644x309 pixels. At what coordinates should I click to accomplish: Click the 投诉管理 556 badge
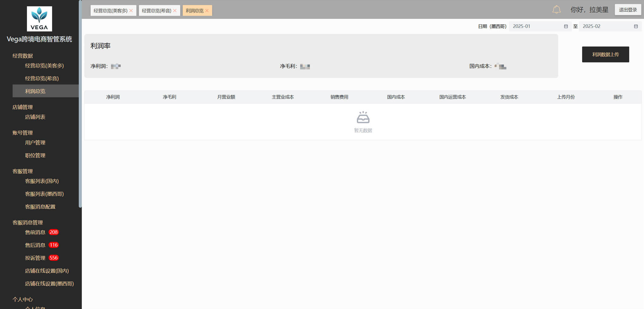click(53, 258)
